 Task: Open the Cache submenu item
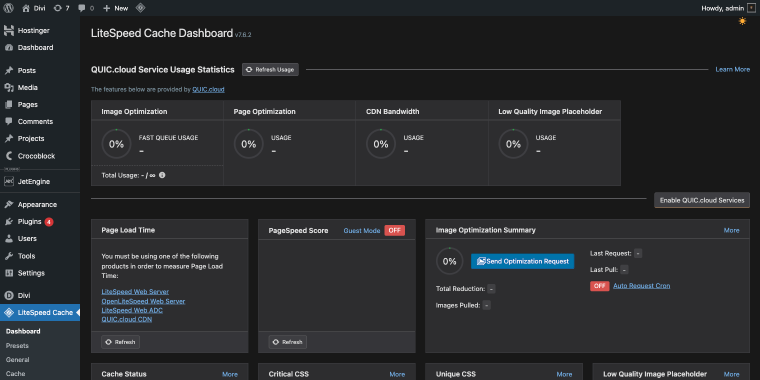click(16, 374)
